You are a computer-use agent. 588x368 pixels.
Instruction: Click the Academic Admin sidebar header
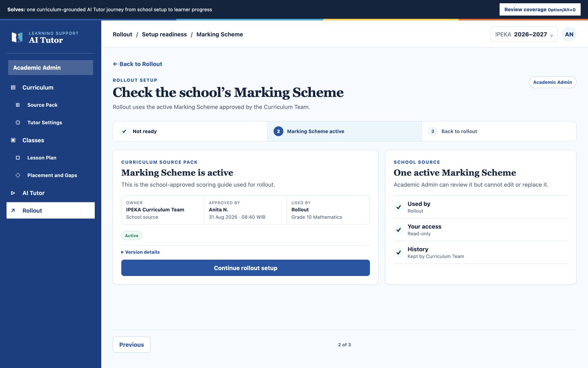(51, 67)
